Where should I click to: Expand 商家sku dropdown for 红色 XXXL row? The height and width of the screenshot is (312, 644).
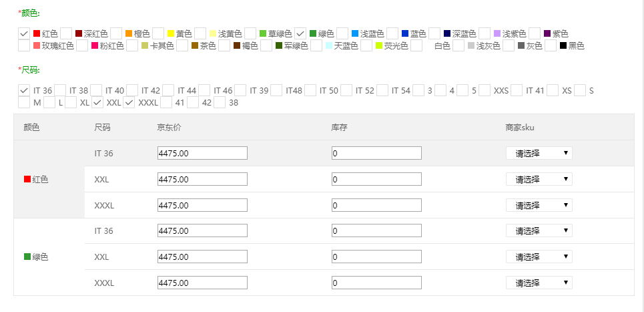point(539,205)
